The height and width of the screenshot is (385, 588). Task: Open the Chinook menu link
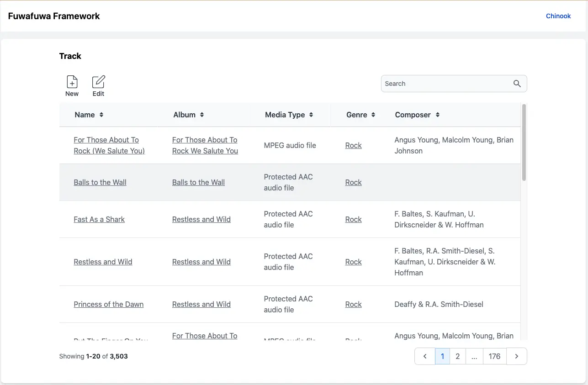[x=558, y=16]
